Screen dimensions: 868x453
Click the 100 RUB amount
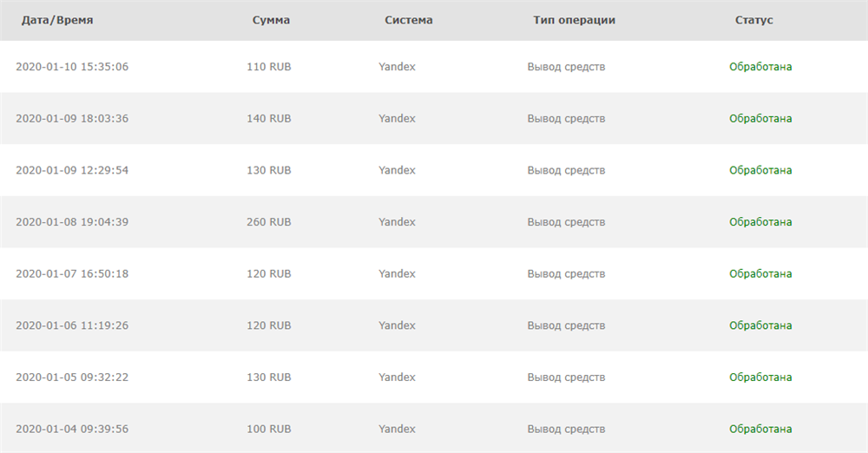click(268, 430)
